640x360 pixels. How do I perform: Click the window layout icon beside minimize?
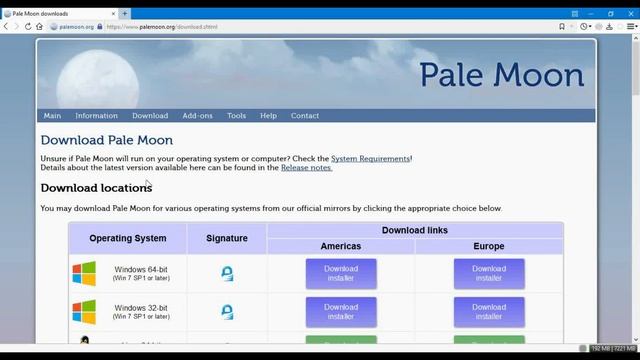click(x=575, y=13)
